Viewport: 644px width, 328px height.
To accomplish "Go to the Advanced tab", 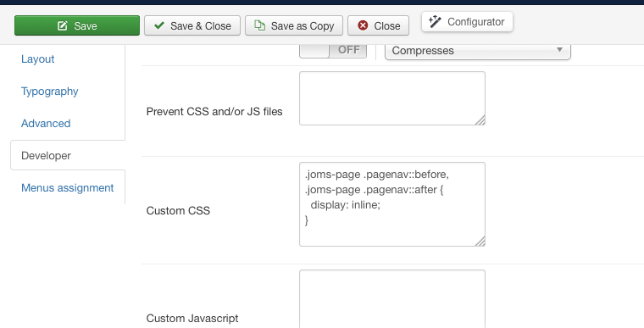I will (46, 123).
